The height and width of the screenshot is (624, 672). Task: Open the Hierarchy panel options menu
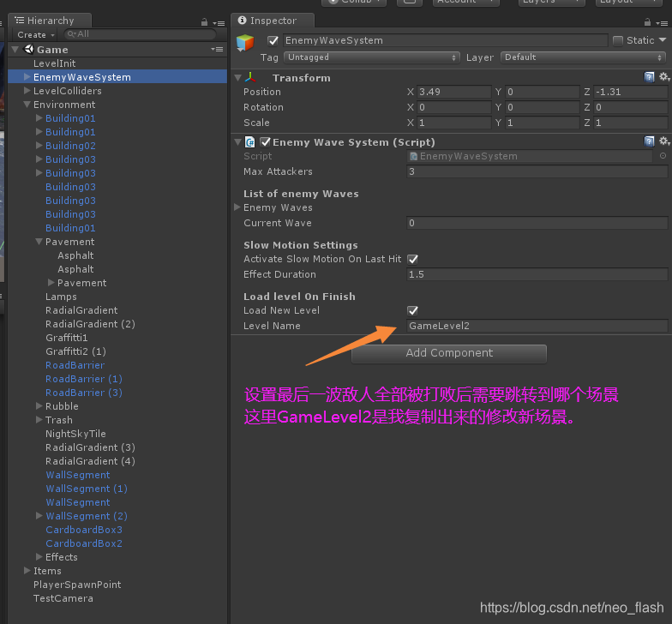[219, 23]
